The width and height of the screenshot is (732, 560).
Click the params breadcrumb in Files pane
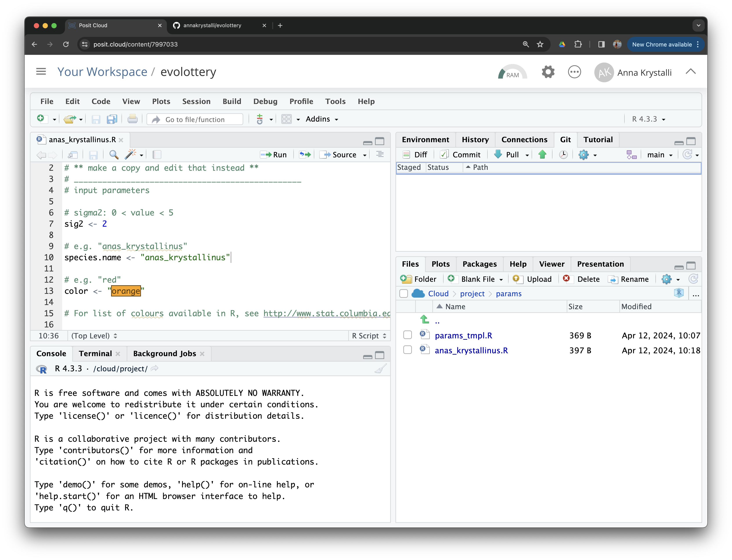pos(508,294)
